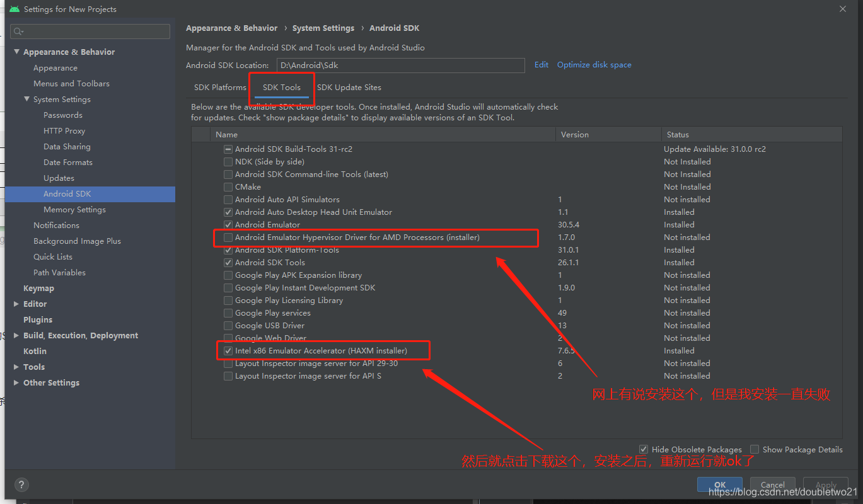Check Android Auto API Simulators checkbox

click(x=228, y=200)
